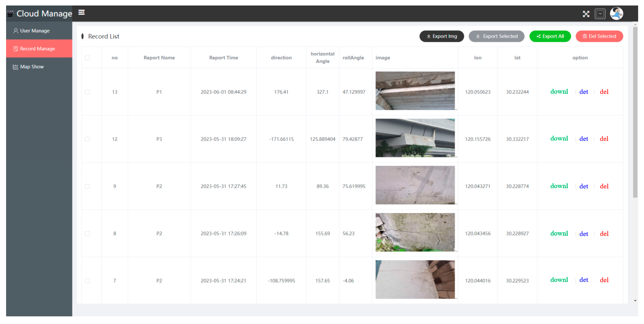Click the user avatar in top right
The width and height of the screenshot is (644, 324).
[x=616, y=14]
